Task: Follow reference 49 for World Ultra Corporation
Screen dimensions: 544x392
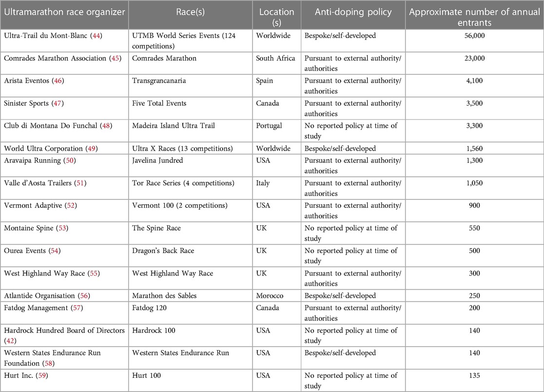Action: click(92, 149)
